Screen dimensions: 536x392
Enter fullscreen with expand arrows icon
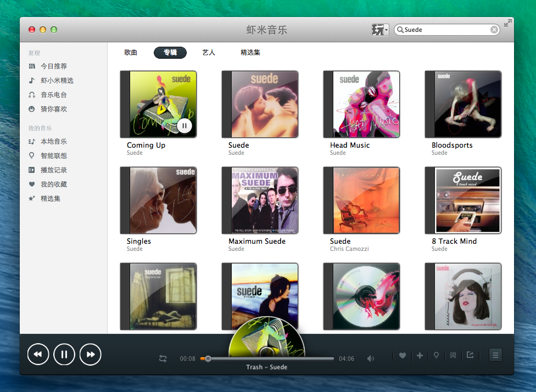(508, 23)
